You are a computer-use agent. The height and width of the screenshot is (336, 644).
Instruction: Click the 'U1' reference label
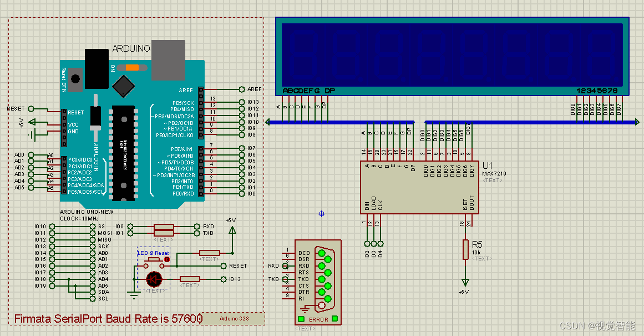click(x=488, y=166)
